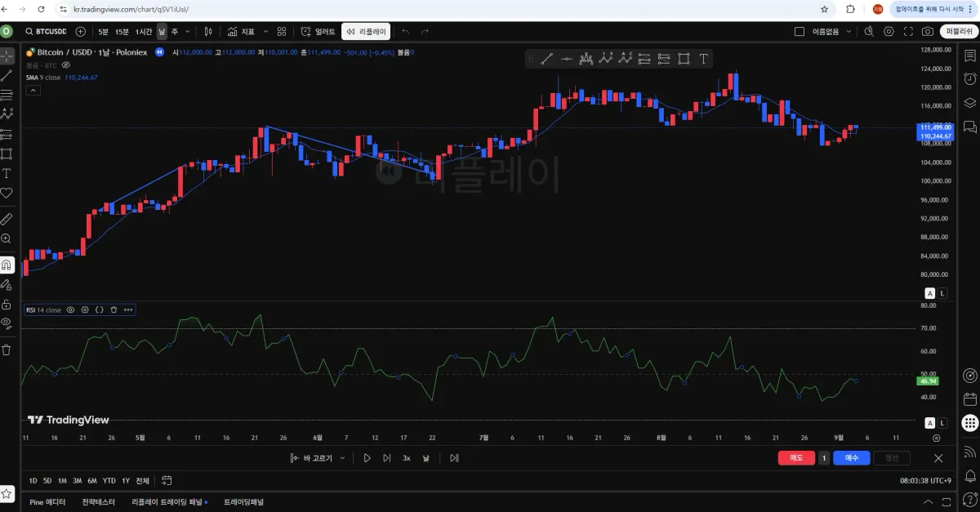Select rectangle tool in floating drawing toolbar
The image size is (980, 512).
pyautogui.click(x=684, y=58)
